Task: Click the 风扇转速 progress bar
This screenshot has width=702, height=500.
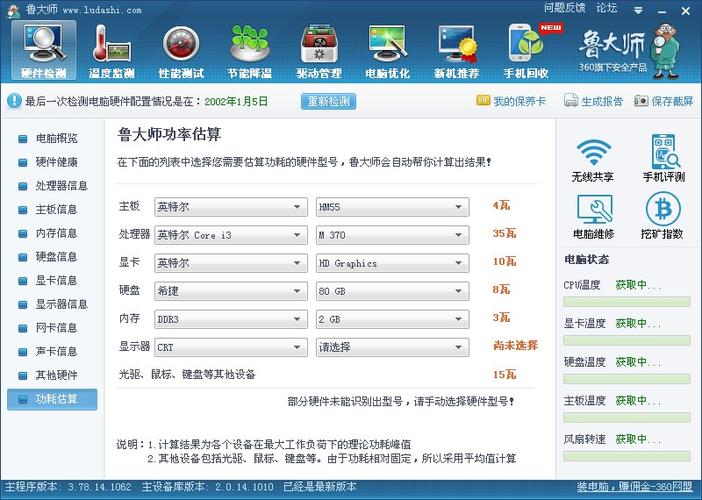Action: (627, 456)
